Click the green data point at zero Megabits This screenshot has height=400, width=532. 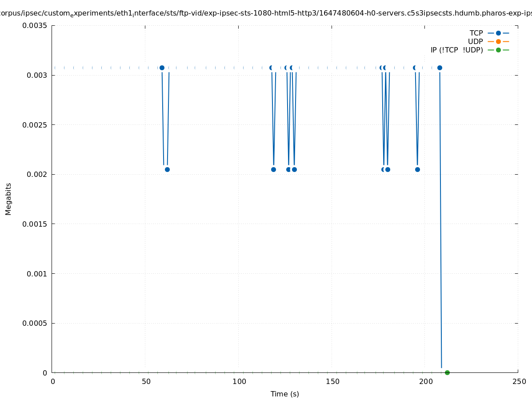click(447, 372)
